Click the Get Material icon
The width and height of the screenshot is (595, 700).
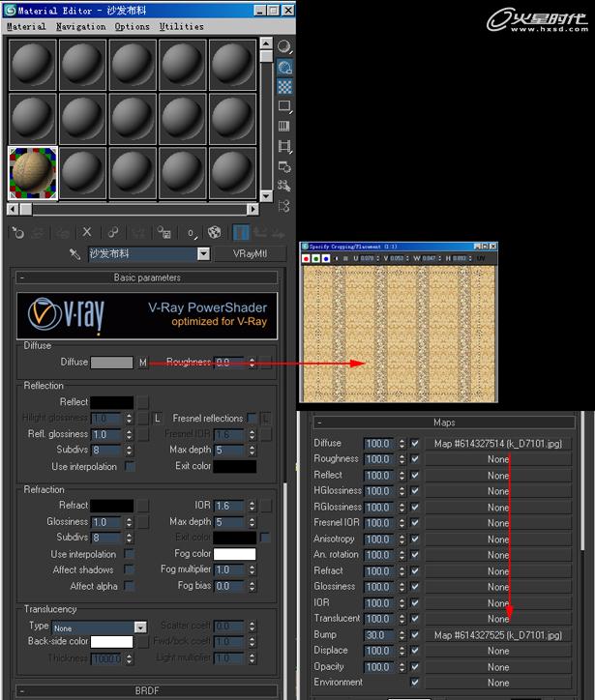coord(18,233)
